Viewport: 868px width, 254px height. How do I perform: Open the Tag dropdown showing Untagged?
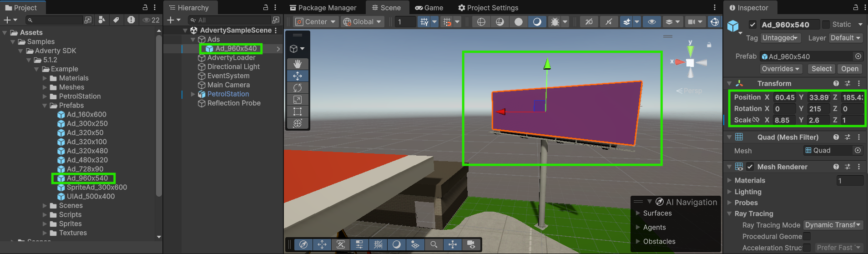coord(780,38)
